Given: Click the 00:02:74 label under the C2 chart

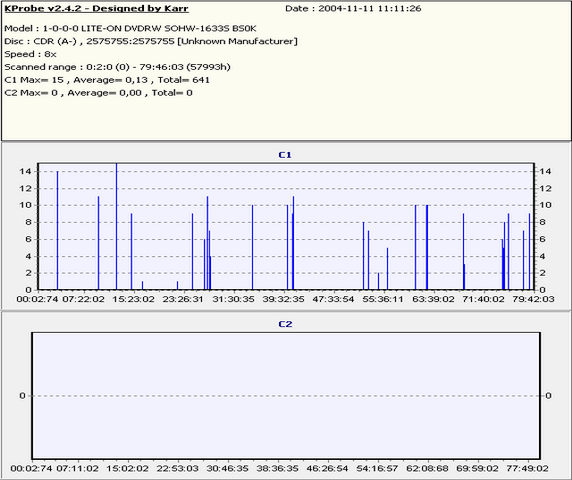Looking at the screenshot, I should (x=31, y=468).
